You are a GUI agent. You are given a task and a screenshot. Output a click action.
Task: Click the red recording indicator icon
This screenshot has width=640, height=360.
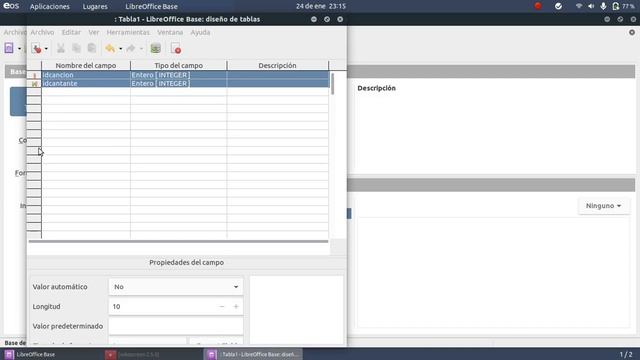[538, 6]
